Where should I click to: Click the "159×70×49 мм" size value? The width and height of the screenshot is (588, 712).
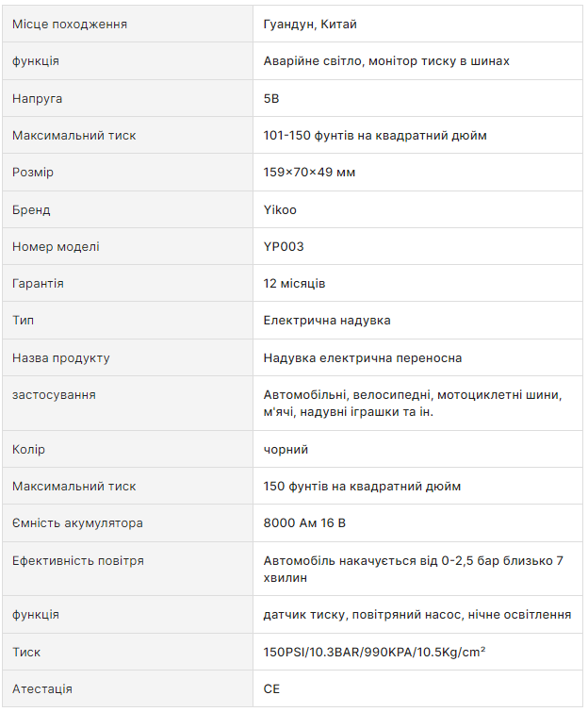tap(309, 173)
